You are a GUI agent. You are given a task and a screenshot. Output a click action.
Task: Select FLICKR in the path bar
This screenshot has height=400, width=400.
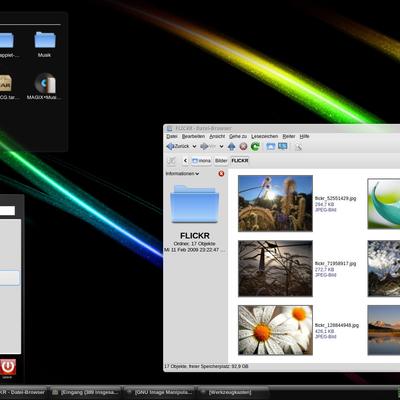(240, 161)
